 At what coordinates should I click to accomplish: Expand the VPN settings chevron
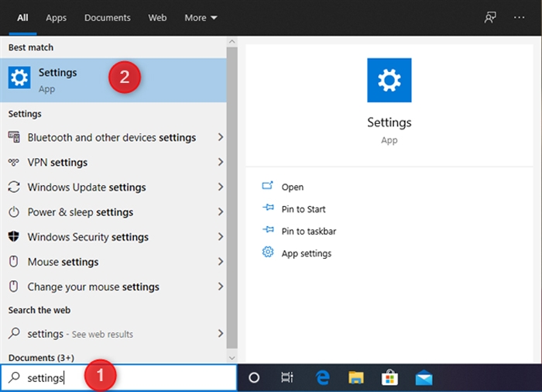[221, 162]
